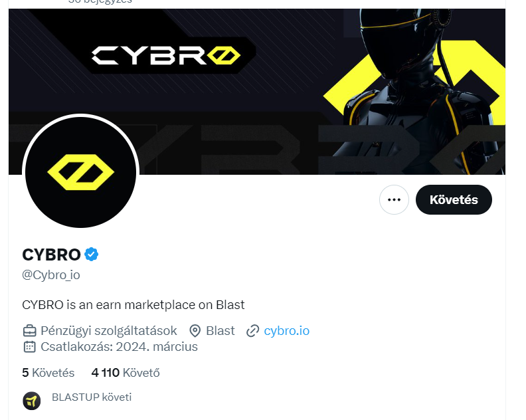Click the Csatlakozás: 2024. március join date
Image resolution: width=526 pixels, height=420 pixels.
[119, 346]
